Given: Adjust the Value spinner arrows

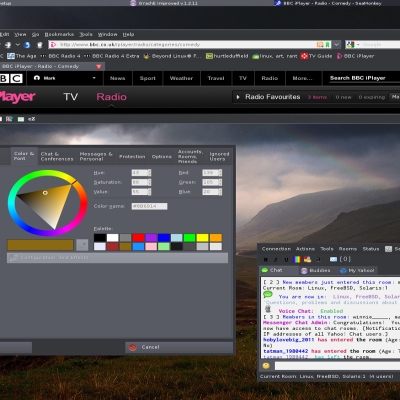Looking at the screenshot, I should click(149, 192).
